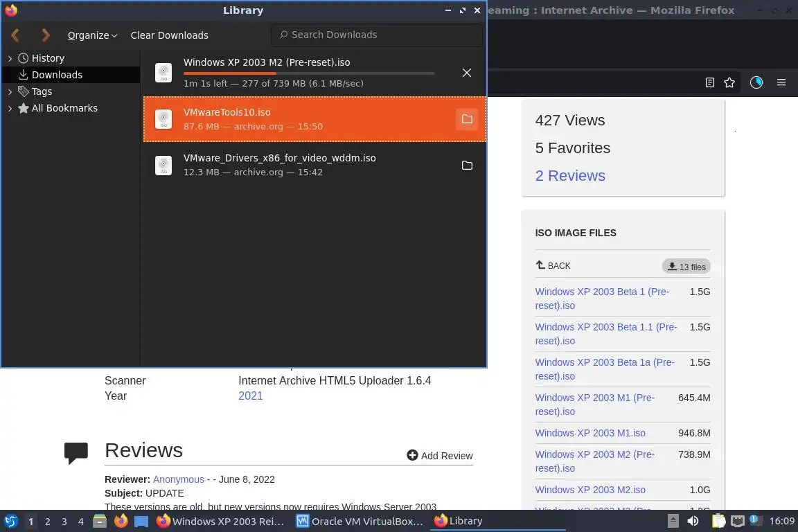Viewport: 798px width, 532px height.
Task: Click the Tags icon in Library sidebar
Action: coord(23,91)
